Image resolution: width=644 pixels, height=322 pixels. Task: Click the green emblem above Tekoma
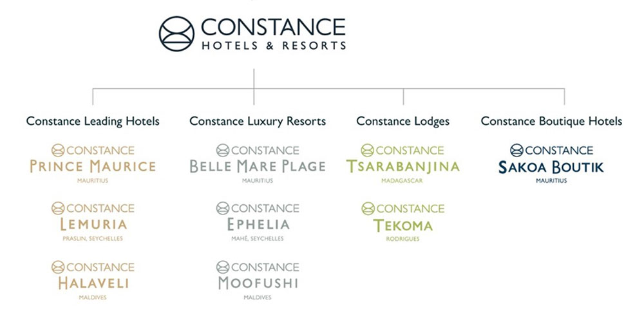(x=368, y=208)
